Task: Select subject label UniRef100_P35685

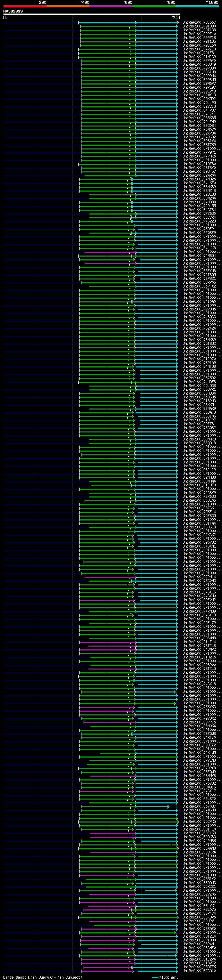Action: [199, 118]
